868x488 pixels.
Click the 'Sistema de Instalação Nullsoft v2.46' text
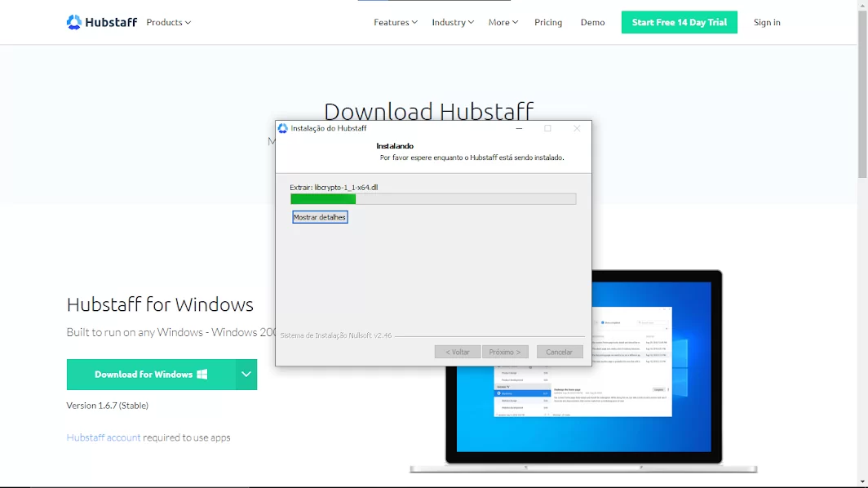pos(336,335)
